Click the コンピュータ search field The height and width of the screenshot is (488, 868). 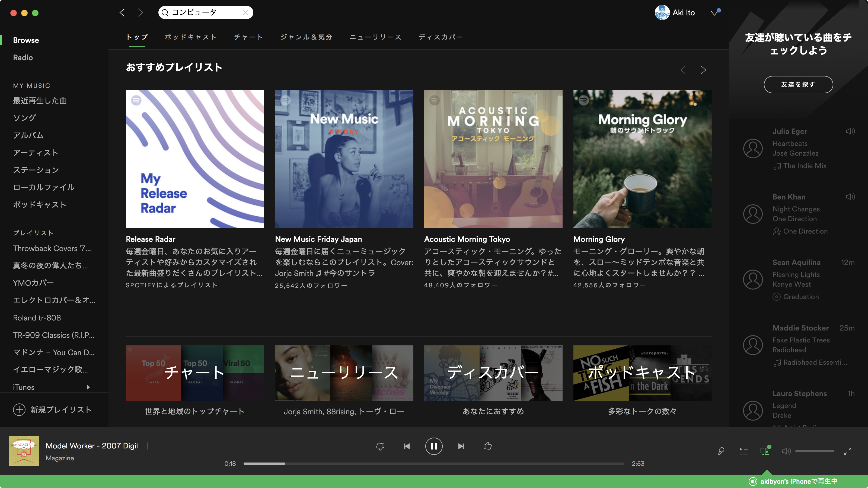point(206,12)
